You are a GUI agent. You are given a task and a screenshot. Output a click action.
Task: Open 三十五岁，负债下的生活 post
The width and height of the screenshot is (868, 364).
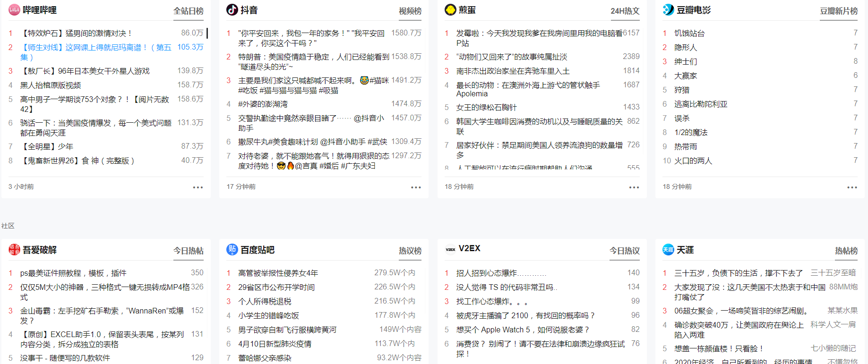click(x=739, y=273)
